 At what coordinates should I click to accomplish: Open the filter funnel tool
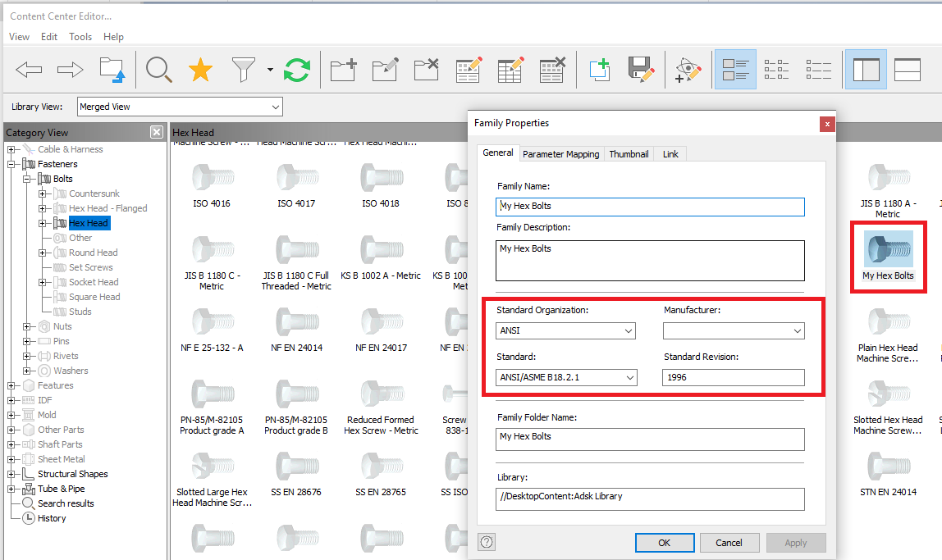point(243,69)
